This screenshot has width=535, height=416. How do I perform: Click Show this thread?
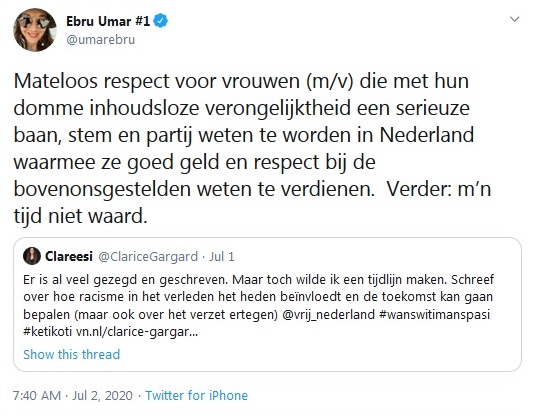pos(72,355)
